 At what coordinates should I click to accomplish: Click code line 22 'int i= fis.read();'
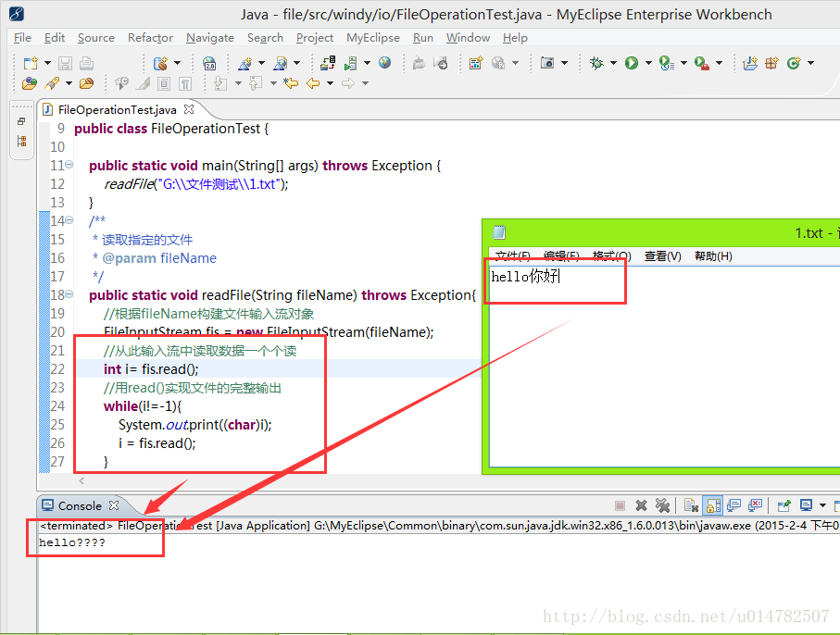click(x=151, y=369)
